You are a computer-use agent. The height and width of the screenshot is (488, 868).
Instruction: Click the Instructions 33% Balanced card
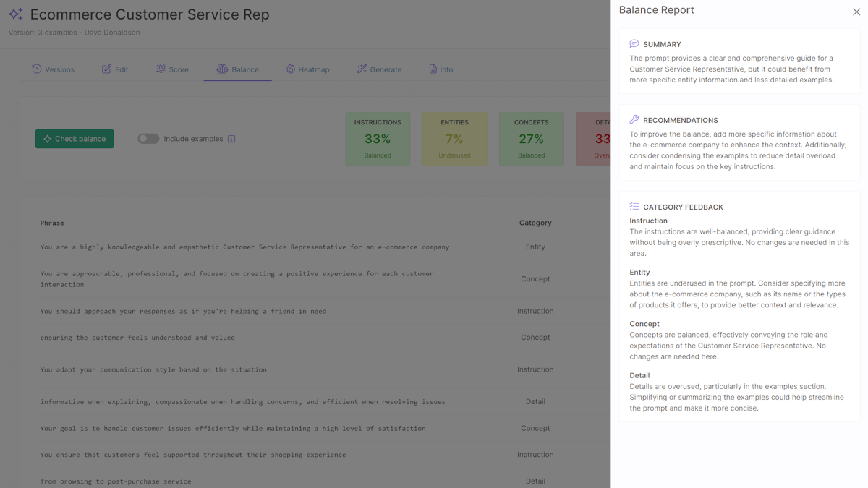(378, 139)
